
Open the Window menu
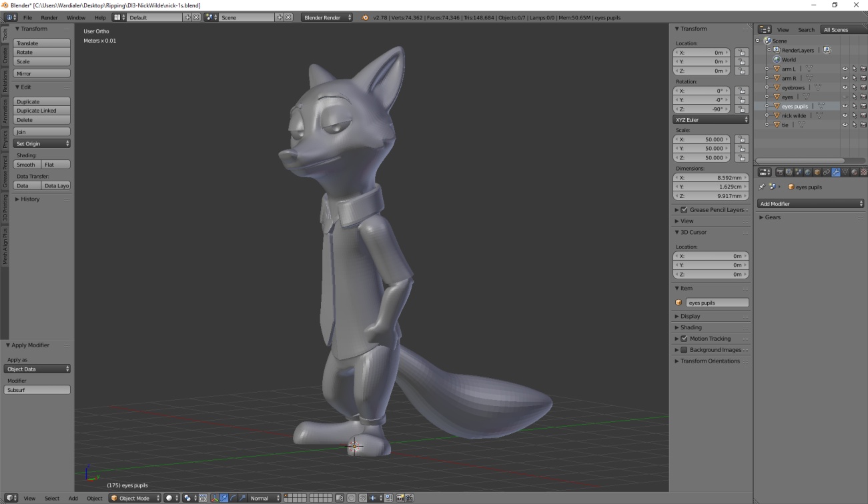pos(76,17)
